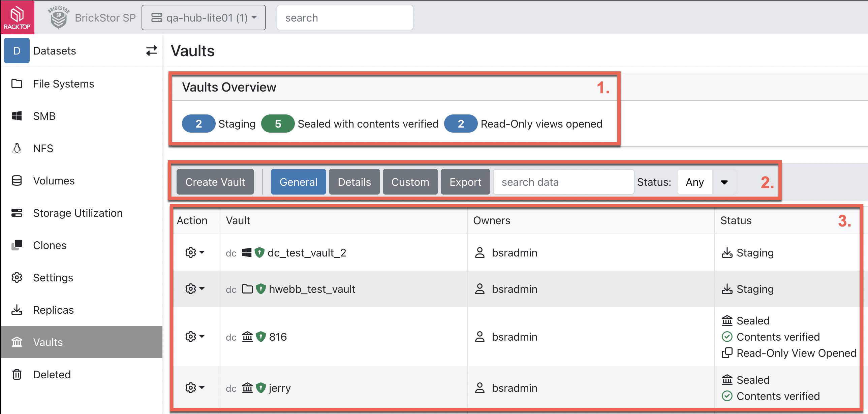Open the Replicas page
868x414 pixels.
53,310
